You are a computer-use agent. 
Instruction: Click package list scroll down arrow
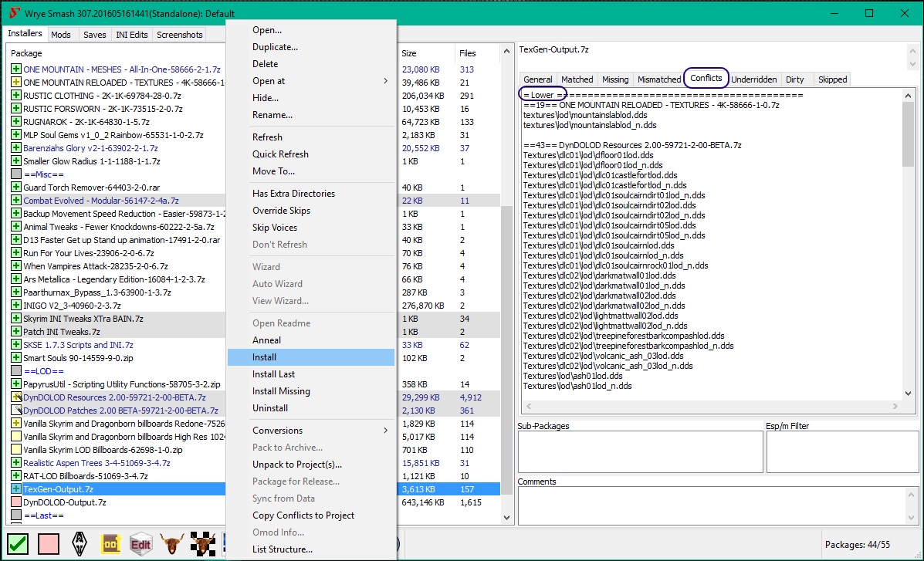click(x=506, y=517)
